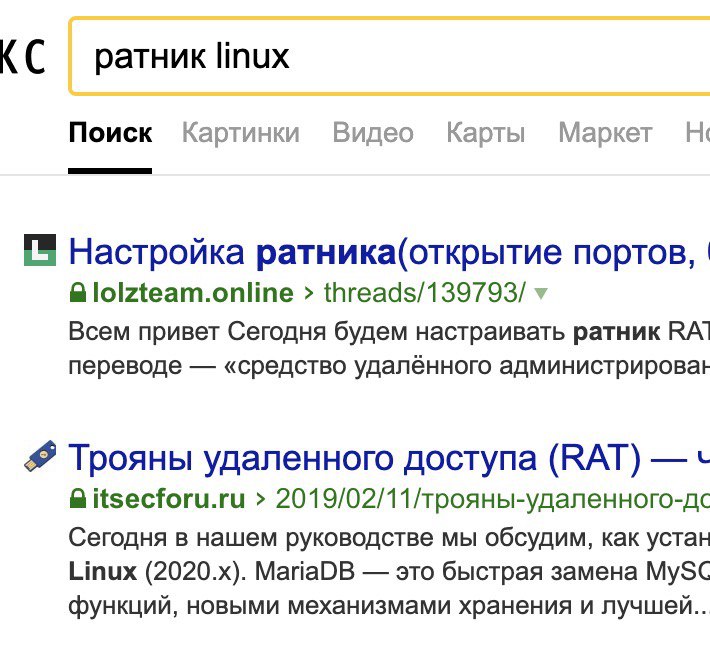This screenshot has width=710, height=646.
Task: Click the lolzteam favicon icon
Action: pos(39,251)
